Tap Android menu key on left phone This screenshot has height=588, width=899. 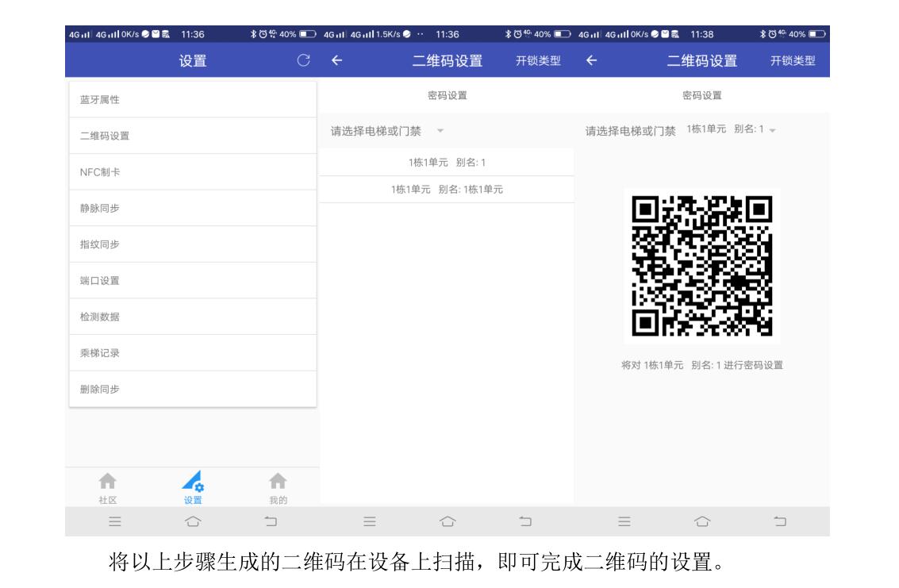click(x=115, y=521)
